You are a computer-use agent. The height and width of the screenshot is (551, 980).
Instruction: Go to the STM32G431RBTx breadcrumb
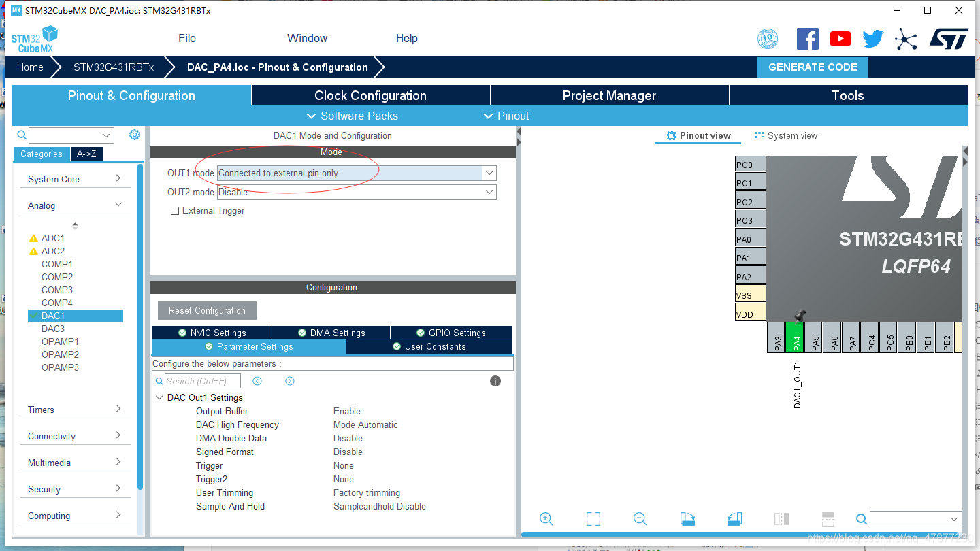(x=114, y=67)
